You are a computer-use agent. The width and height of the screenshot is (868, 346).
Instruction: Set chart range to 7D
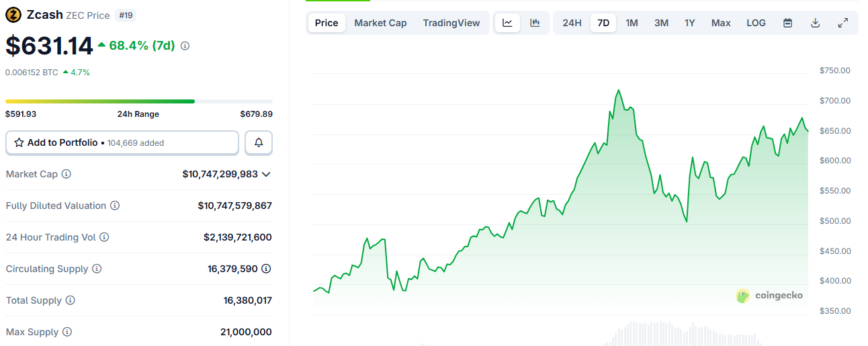[603, 23]
